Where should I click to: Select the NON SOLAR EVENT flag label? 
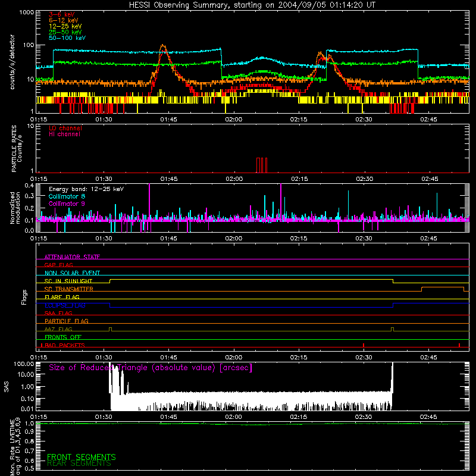pos(72,273)
